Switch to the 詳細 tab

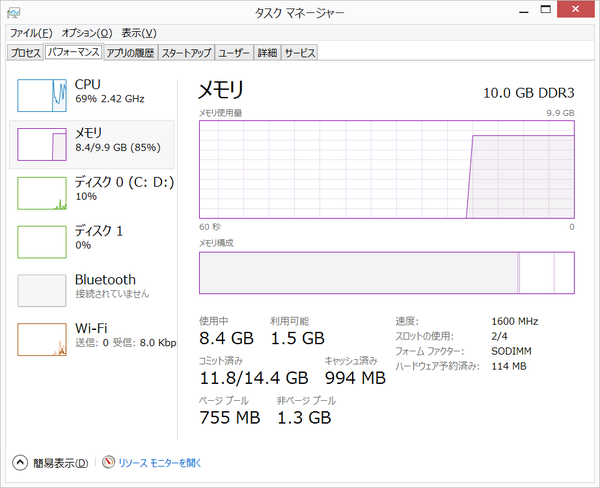point(267,52)
